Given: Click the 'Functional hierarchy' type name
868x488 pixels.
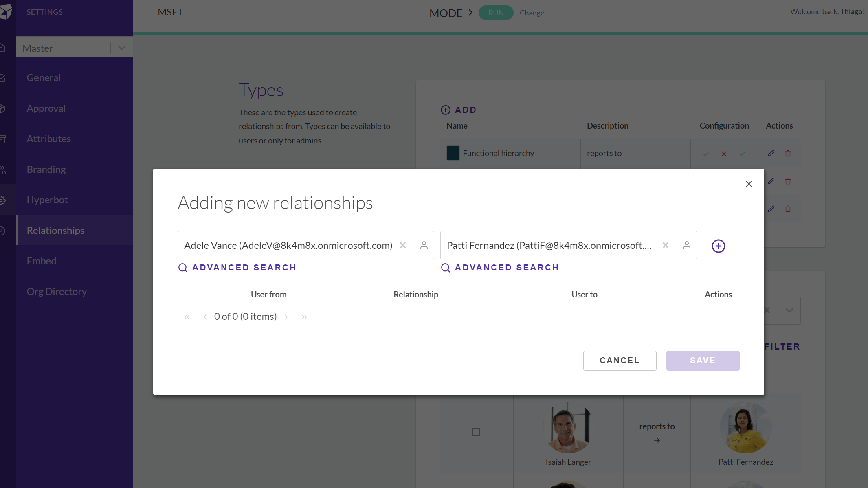Looking at the screenshot, I should point(498,153).
